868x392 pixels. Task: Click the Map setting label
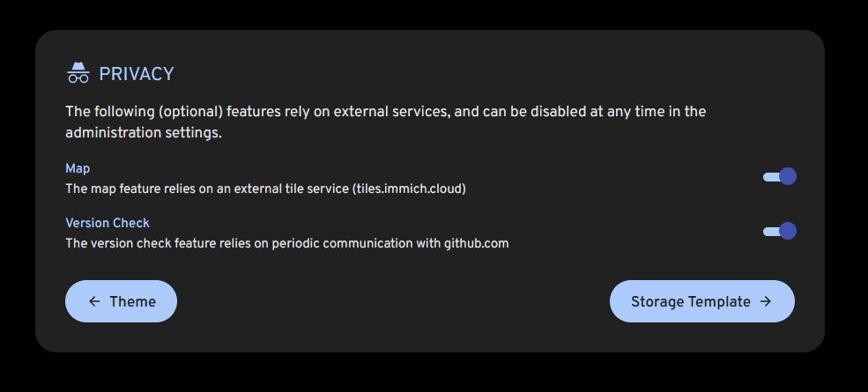click(x=78, y=168)
